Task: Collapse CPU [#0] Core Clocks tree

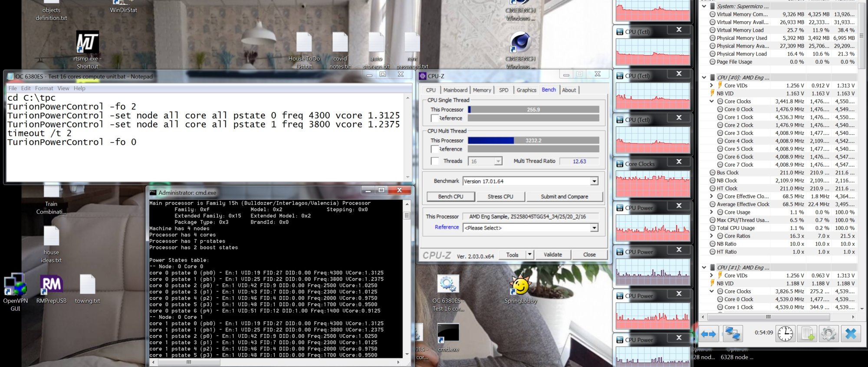Action: [711, 101]
